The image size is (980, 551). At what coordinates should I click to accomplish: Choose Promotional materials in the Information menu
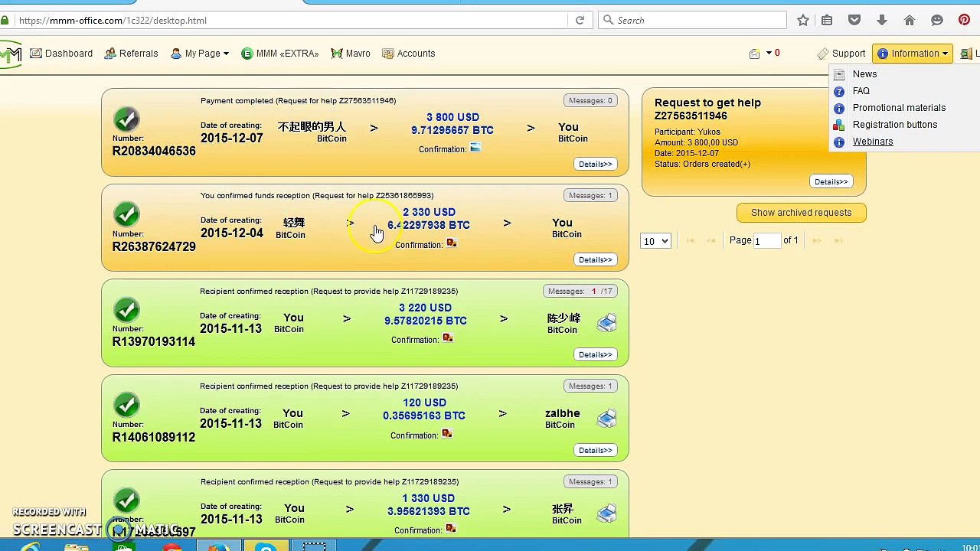[x=899, y=108]
